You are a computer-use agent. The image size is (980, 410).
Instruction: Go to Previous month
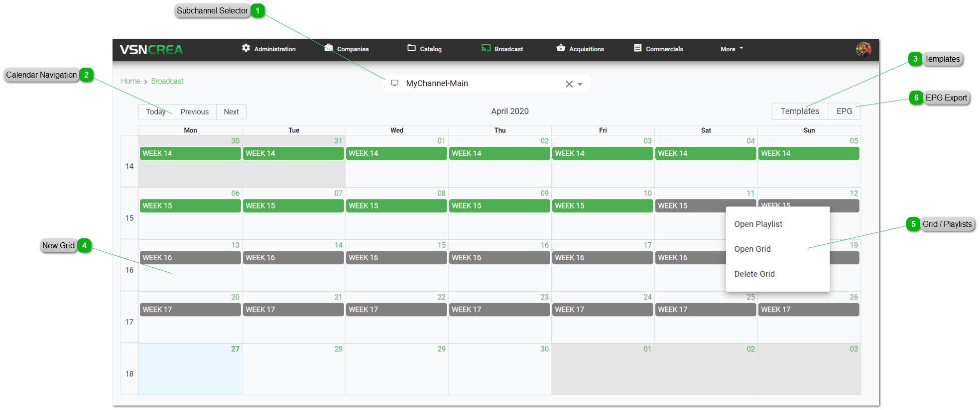tap(194, 111)
